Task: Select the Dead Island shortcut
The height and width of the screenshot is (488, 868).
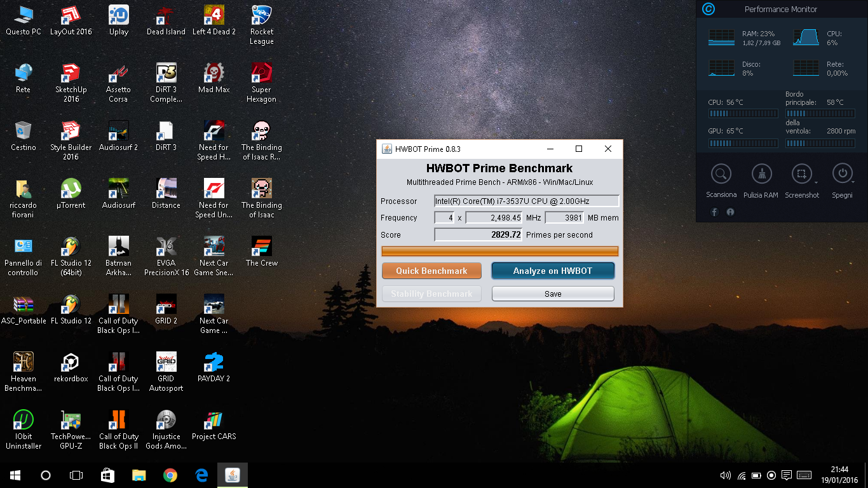Action: tap(166, 20)
